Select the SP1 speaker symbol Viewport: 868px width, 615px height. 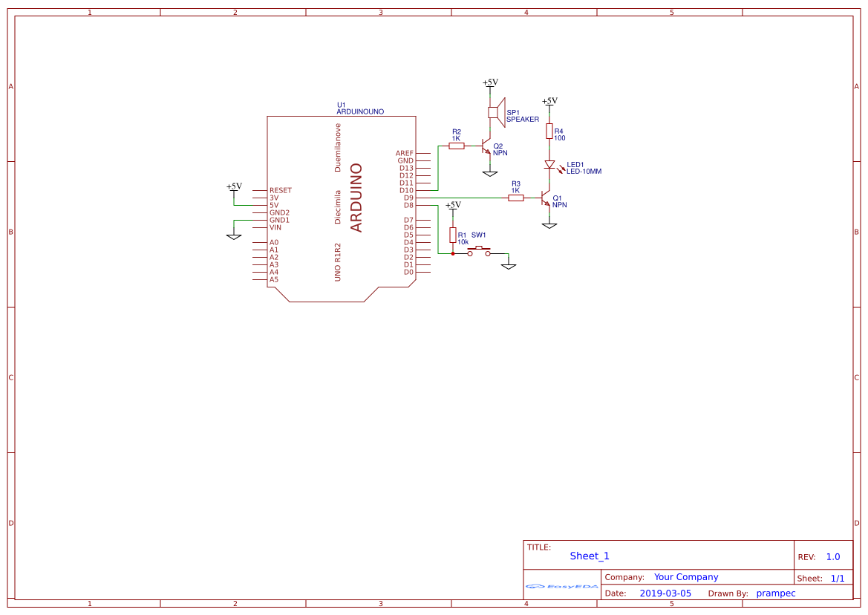click(497, 113)
